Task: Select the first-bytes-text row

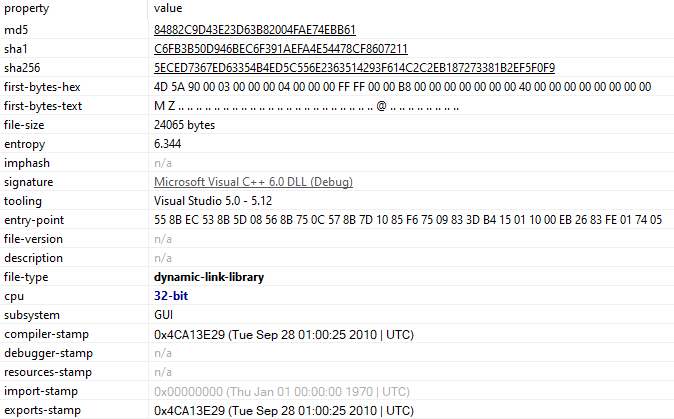Action: pyautogui.click(x=306, y=106)
